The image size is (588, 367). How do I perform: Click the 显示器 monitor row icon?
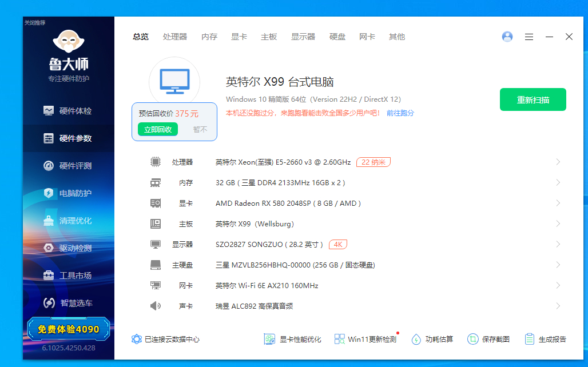(155, 245)
